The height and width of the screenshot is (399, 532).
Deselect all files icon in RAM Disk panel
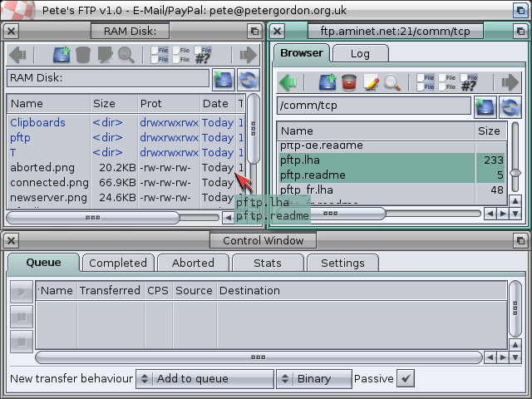(x=181, y=55)
